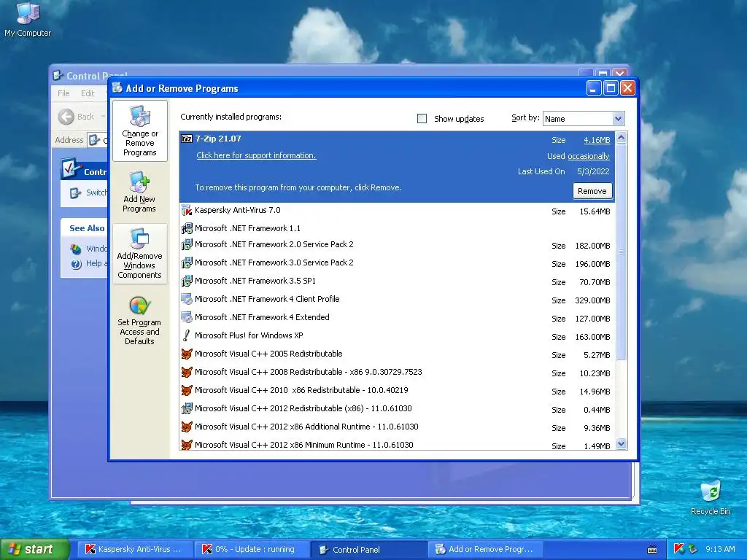Click Switch link in Control Panel sidebar
747x560 pixels.
pyautogui.click(x=96, y=192)
